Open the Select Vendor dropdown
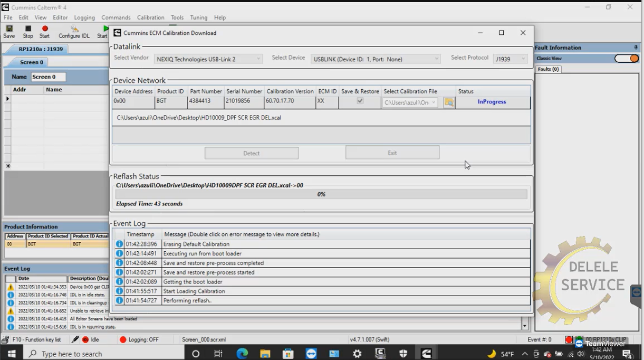Image resolution: width=644 pixels, height=360 pixels. click(209, 59)
